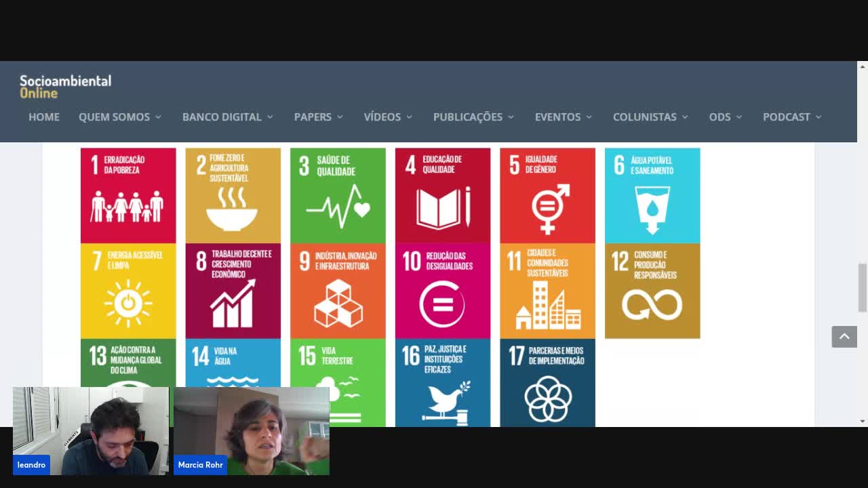This screenshot has width=868, height=488.
Task: Select SDG 4 Educação de Qualidade tile
Action: 443,196
